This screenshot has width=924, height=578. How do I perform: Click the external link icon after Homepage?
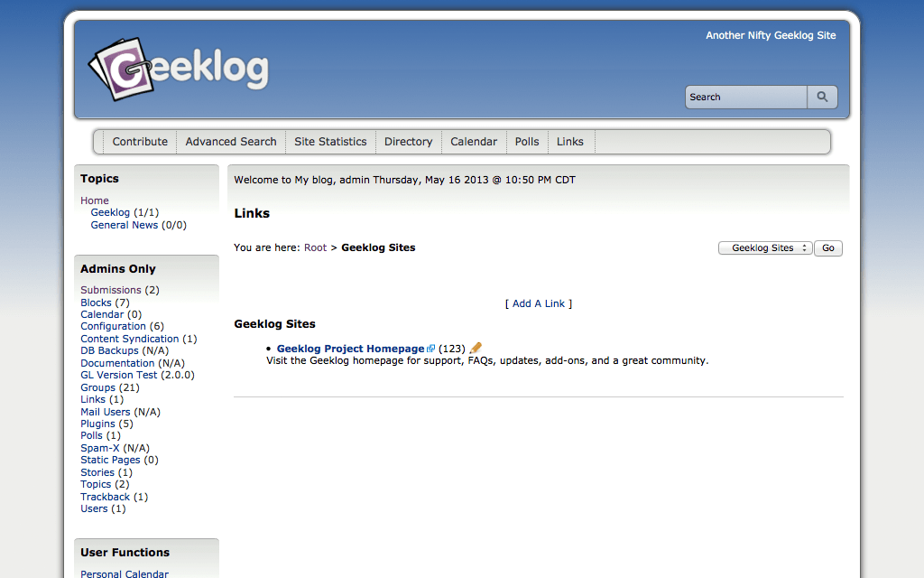click(431, 349)
